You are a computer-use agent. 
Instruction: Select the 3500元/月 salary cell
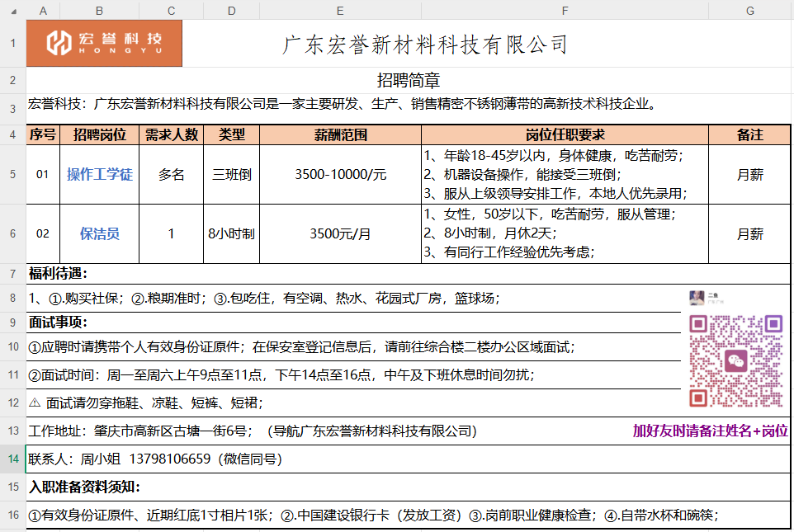(340, 234)
